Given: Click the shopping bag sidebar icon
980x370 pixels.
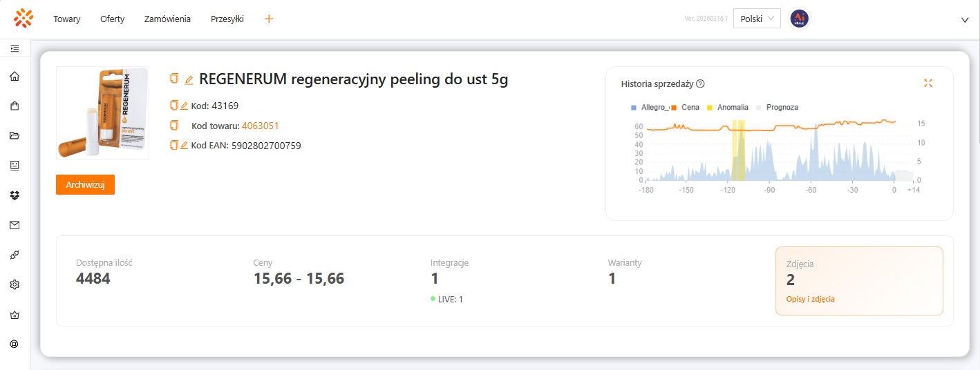Looking at the screenshot, I should (x=15, y=106).
